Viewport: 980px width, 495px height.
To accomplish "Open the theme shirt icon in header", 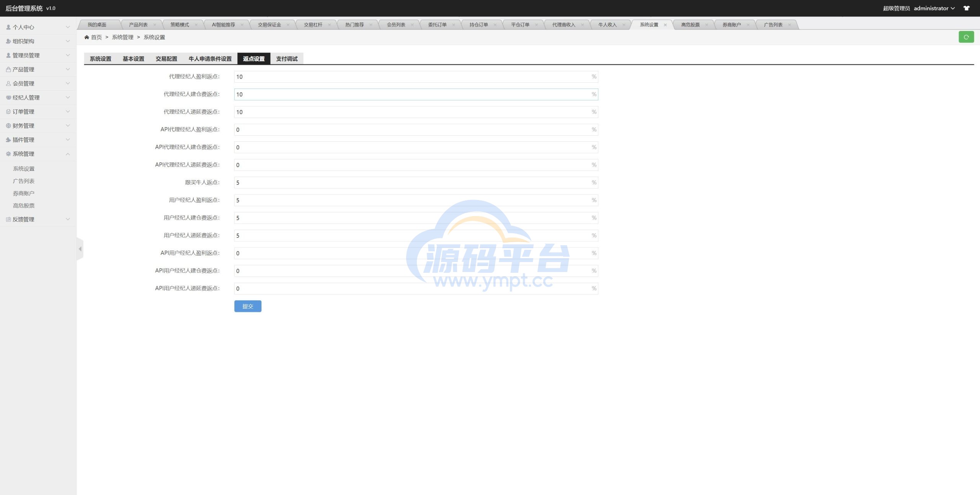I will [x=966, y=8].
